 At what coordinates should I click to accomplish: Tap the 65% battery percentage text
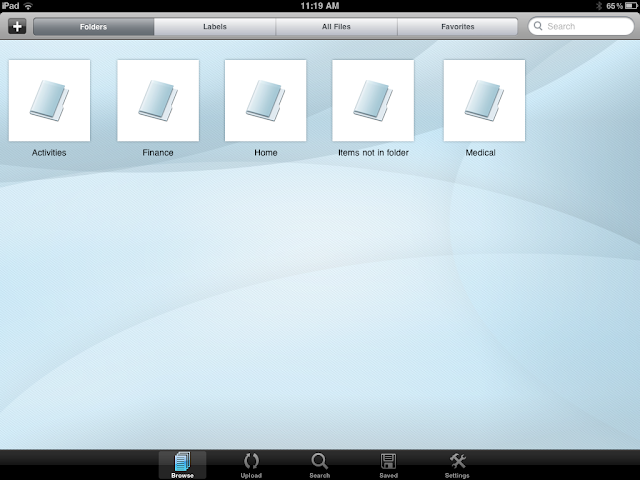614,6
